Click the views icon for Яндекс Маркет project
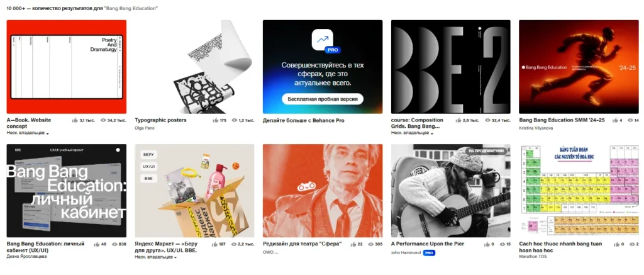The height and width of the screenshot is (275, 644). pyautogui.click(x=235, y=244)
